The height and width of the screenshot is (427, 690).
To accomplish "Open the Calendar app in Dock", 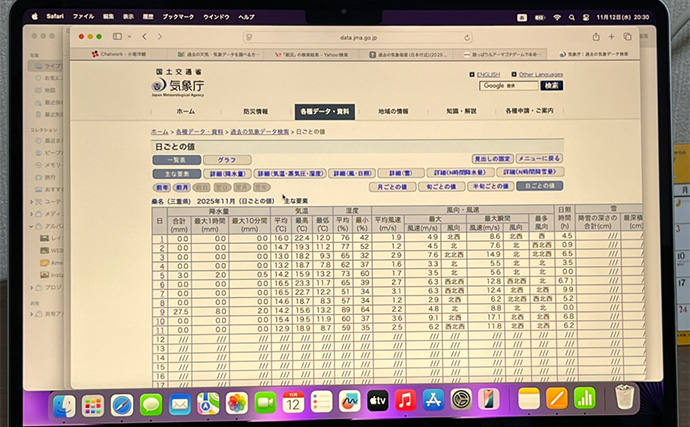I will point(293,403).
